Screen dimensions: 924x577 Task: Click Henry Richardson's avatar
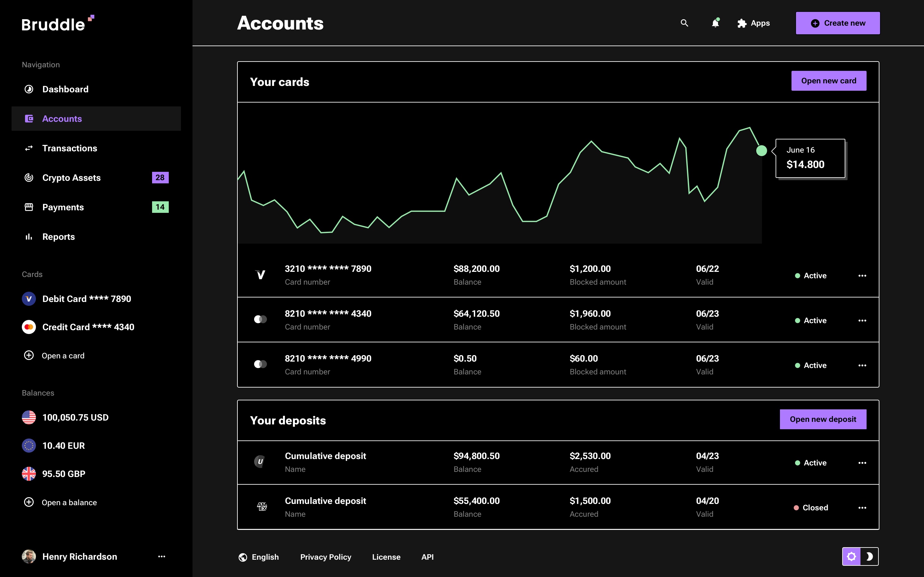click(x=29, y=556)
